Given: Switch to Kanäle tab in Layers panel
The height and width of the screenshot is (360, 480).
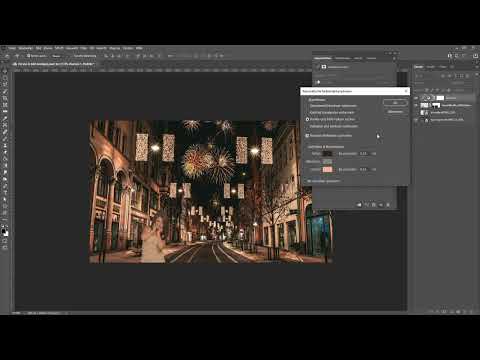Looking at the screenshot, I should 431,67.
